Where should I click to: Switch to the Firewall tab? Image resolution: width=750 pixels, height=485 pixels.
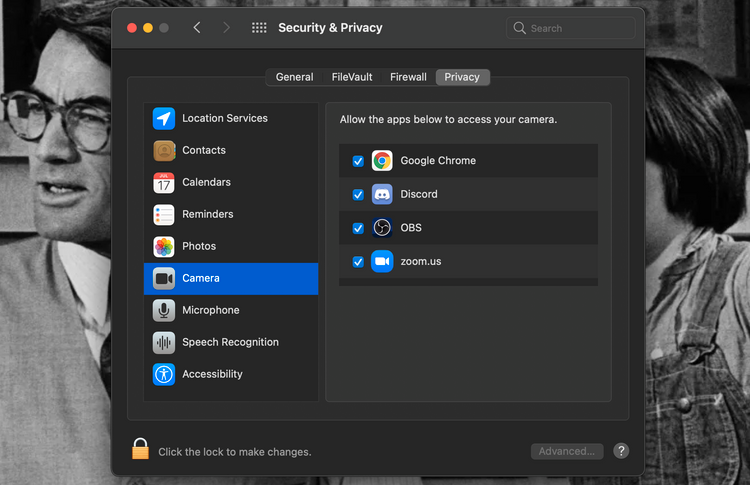coord(408,77)
